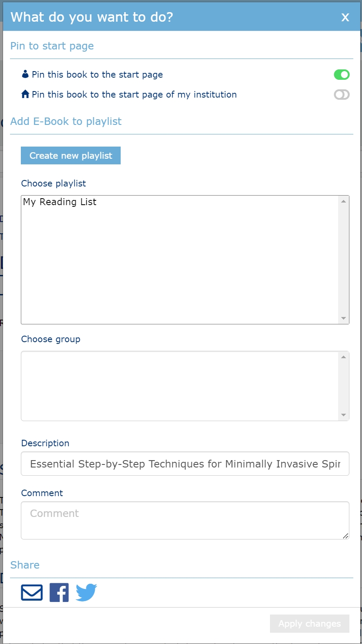
Task: Disable pinning this book to start page
Action: coord(342,75)
